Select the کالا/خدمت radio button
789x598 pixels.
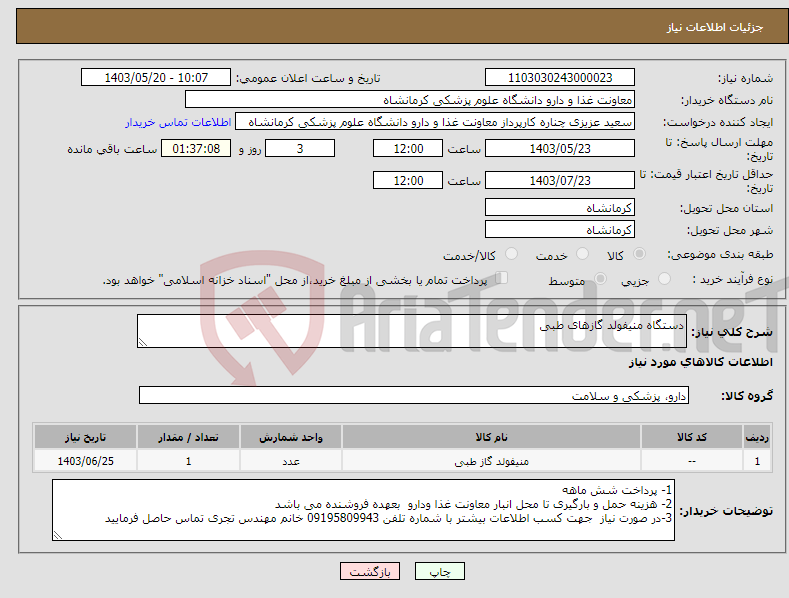[511, 254]
